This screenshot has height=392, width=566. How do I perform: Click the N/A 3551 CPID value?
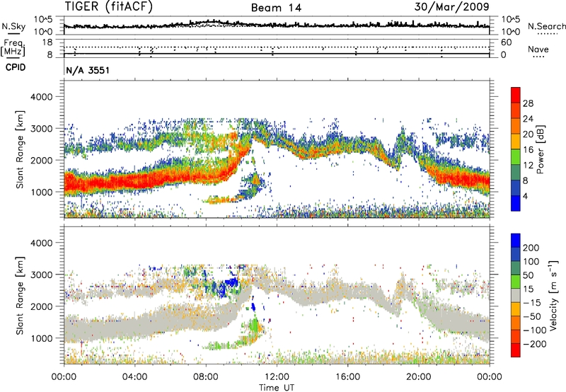click(x=88, y=70)
